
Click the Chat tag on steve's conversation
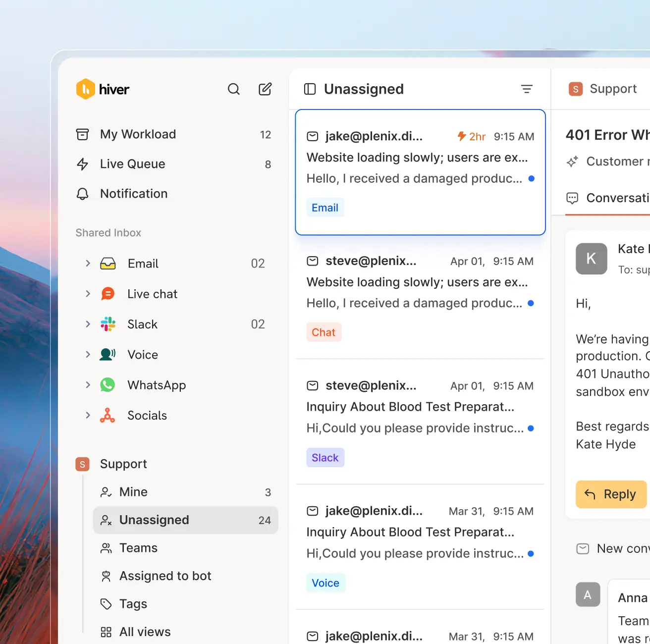pos(324,332)
